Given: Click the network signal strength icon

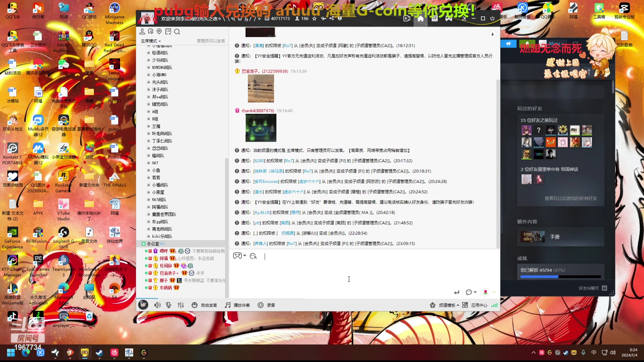Looking at the screenshot, I should [x=494, y=305].
